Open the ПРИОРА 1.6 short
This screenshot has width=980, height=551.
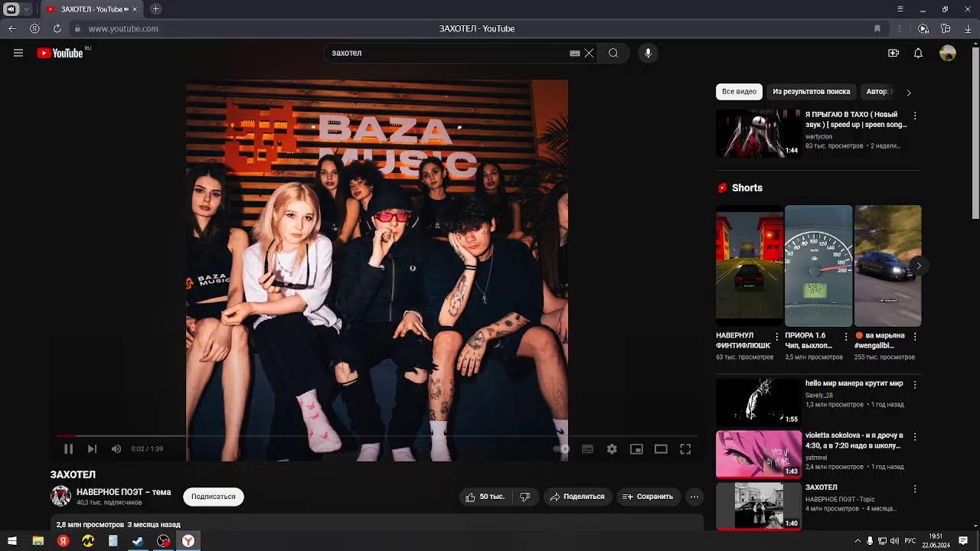pyautogui.click(x=818, y=266)
